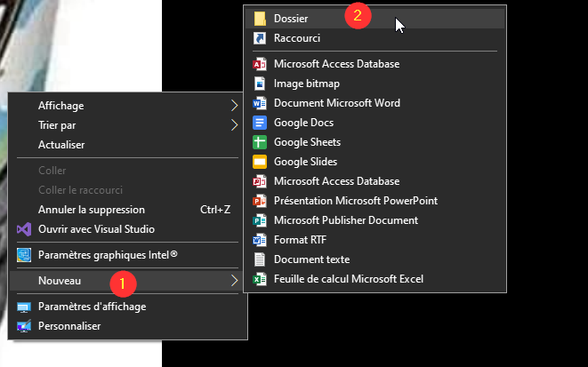
Task: Click the greyed-out Coller le raccourci entry
Action: [127, 190]
